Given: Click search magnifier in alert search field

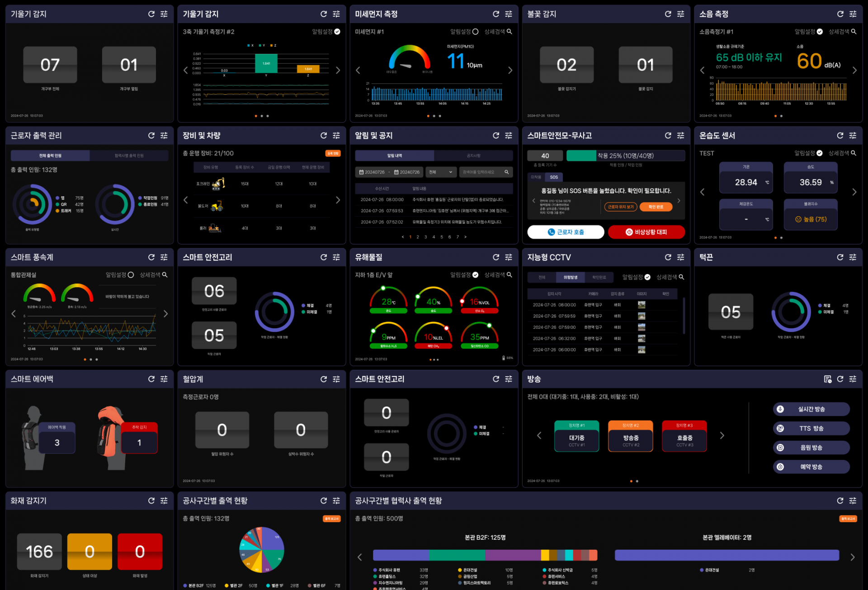Looking at the screenshot, I should click(507, 172).
